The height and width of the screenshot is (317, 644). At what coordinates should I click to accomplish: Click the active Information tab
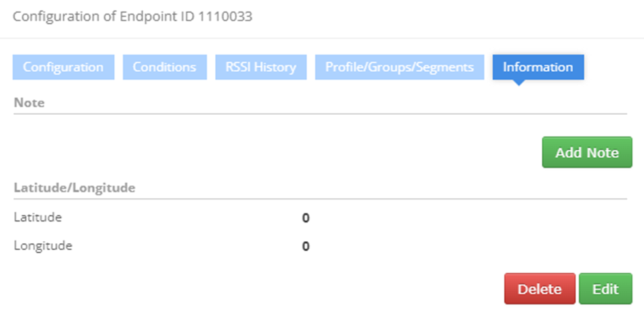pyautogui.click(x=538, y=67)
